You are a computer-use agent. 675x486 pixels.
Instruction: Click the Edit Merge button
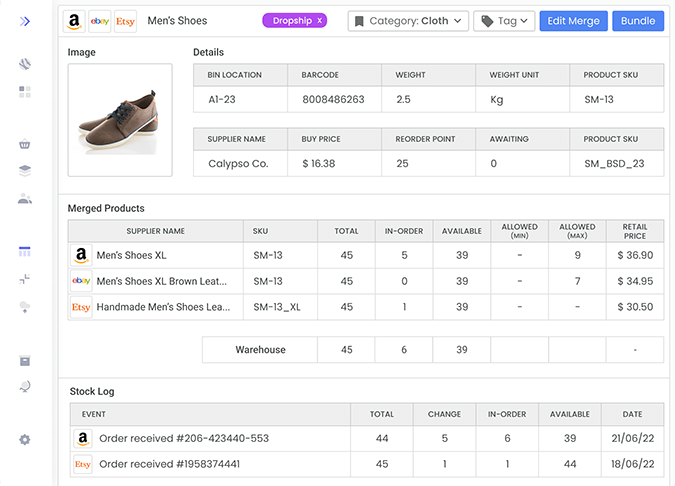pos(573,21)
